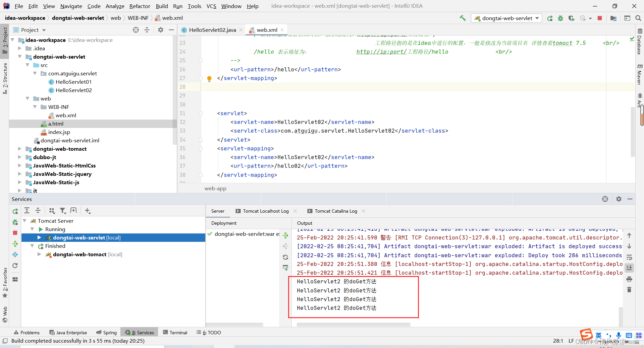Expand the JavaWeb-Static-jquery module
This screenshot has width=644, height=348.
(20, 174)
